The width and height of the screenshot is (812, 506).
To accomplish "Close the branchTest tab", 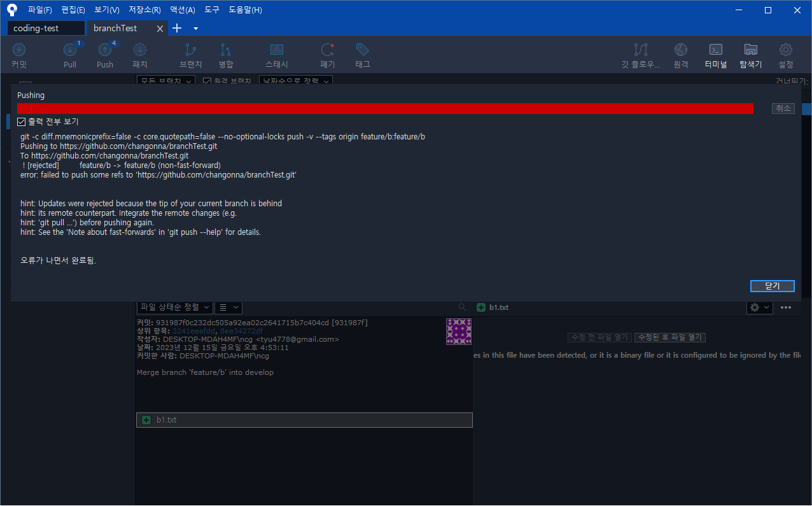I will (x=160, y=29).
